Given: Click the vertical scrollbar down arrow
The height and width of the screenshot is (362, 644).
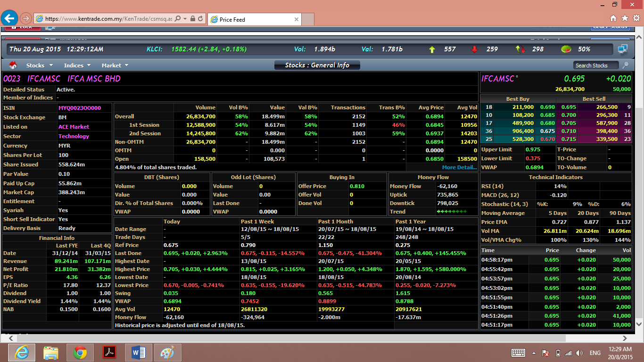Looking at the screenshot, I should click(x=640, y=324).
